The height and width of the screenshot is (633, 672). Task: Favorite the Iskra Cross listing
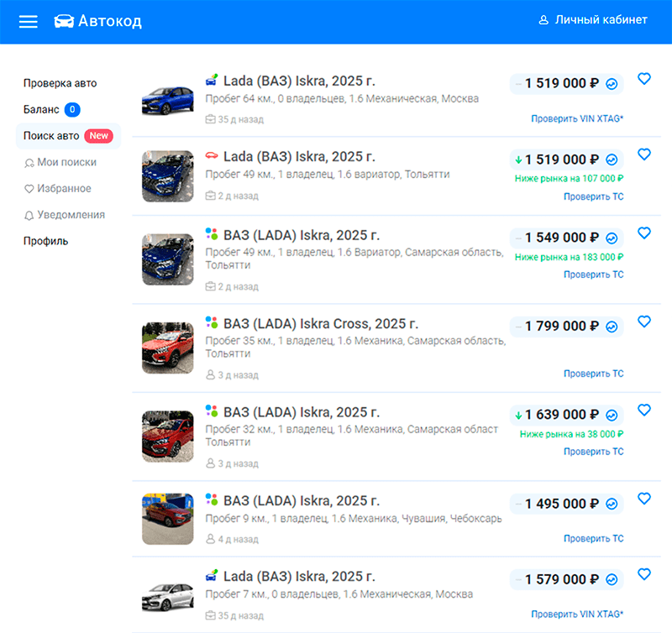[x=644, y=322]
